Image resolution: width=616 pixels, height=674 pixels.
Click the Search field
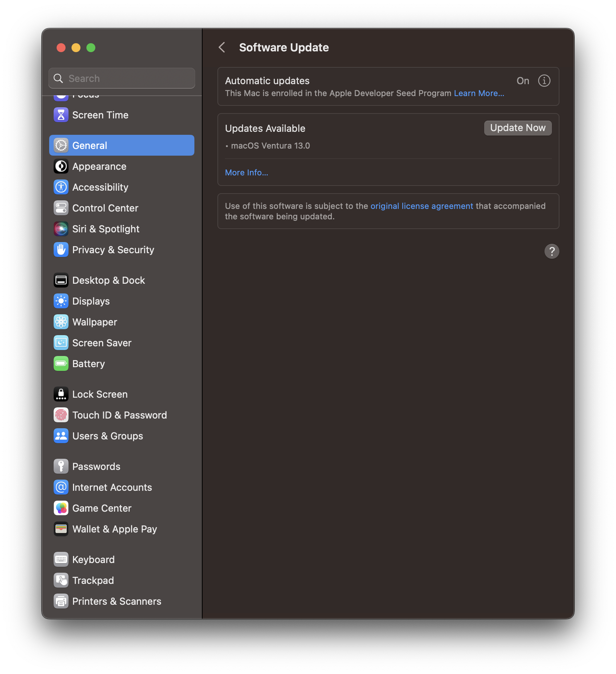point(122,79)
